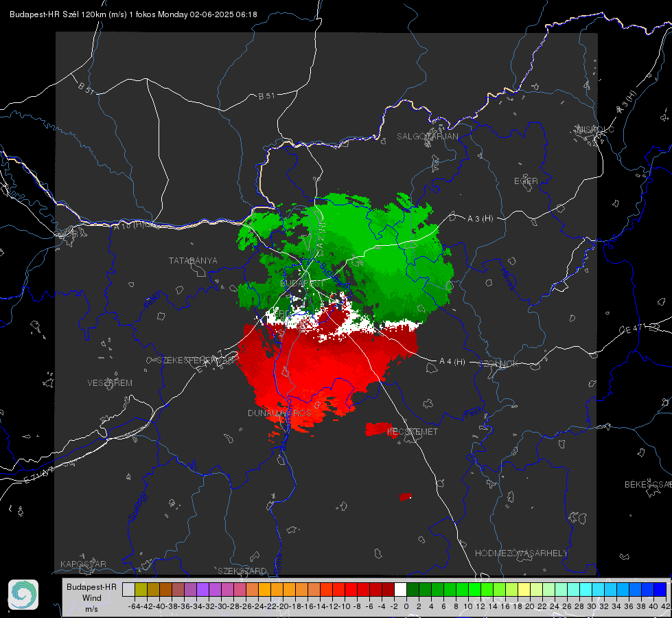Click the BUDAPEST city label on the radar
Viewport: 672px width, 618px height.
click(302, 284)
